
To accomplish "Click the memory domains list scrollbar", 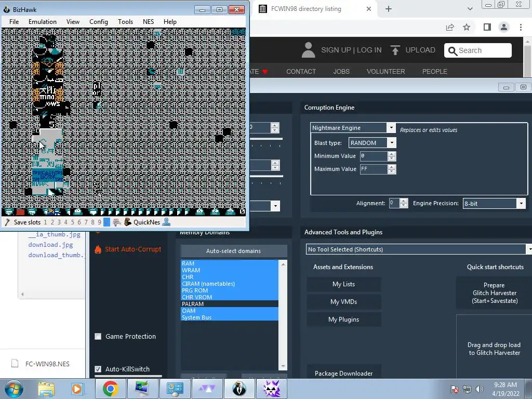I will (283, 315).
